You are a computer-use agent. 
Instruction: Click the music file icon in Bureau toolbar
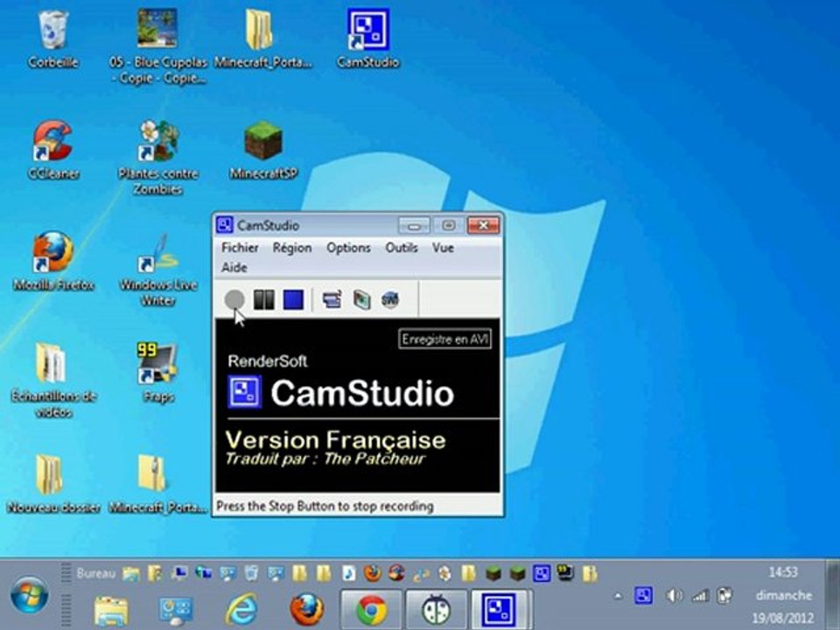[348, 573]
